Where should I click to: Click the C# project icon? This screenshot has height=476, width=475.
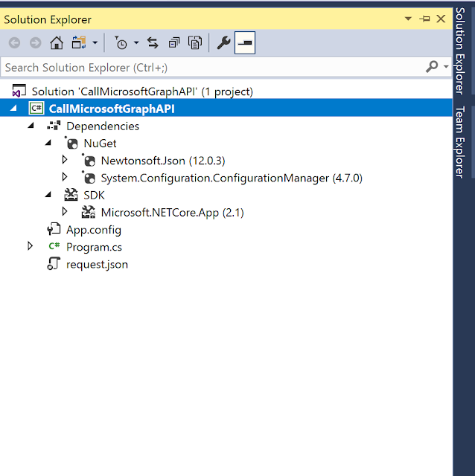point(36,108)
